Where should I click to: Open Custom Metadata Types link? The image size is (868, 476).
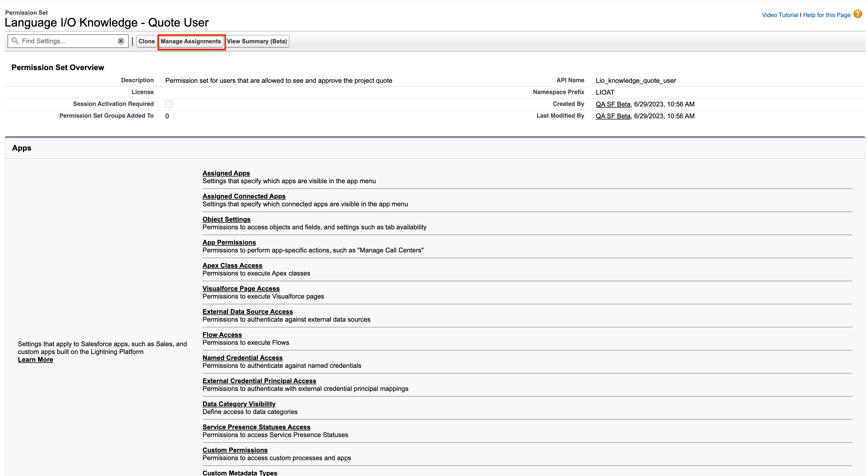(x=240, y=473)
